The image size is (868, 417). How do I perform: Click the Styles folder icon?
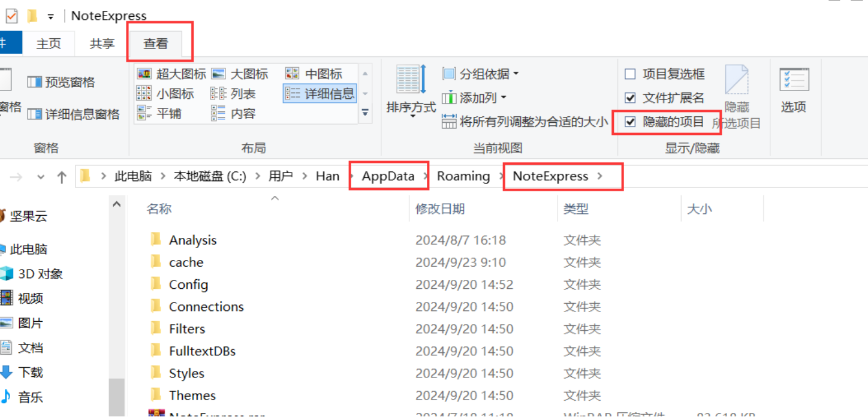coord(156,373)
